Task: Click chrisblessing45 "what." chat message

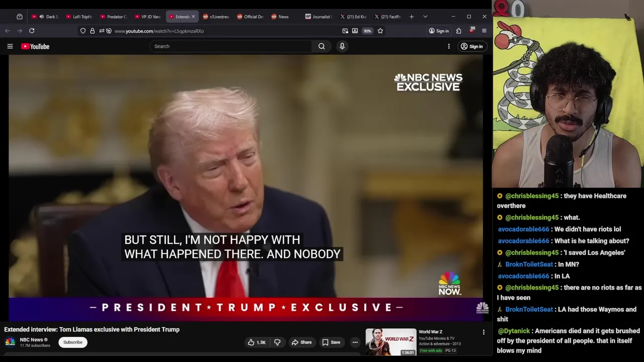Action: point(538,217)
